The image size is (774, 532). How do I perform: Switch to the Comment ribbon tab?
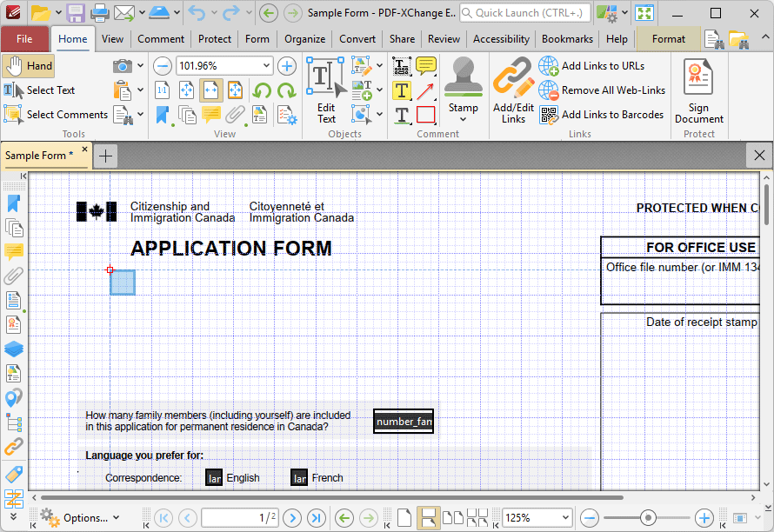[x=160, y=39]
